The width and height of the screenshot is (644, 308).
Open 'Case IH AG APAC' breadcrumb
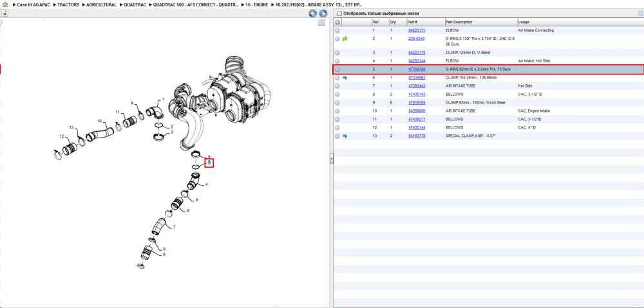click(x=33, y=5)
